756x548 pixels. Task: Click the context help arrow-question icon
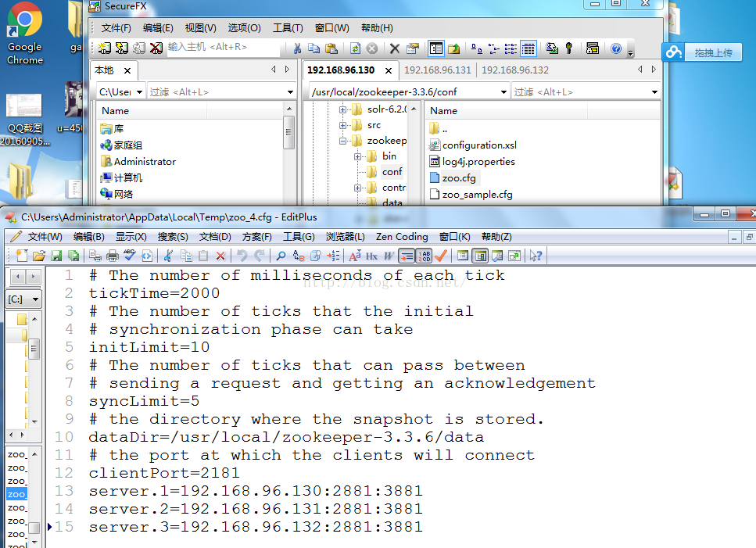coord(536,256)
